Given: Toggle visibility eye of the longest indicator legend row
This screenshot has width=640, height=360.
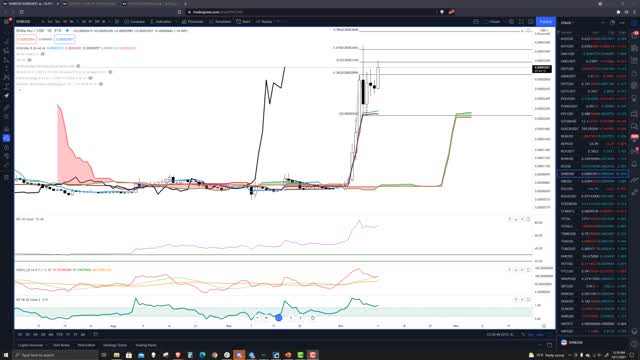Looking at the screenshot, I should [x=110, y=72].
